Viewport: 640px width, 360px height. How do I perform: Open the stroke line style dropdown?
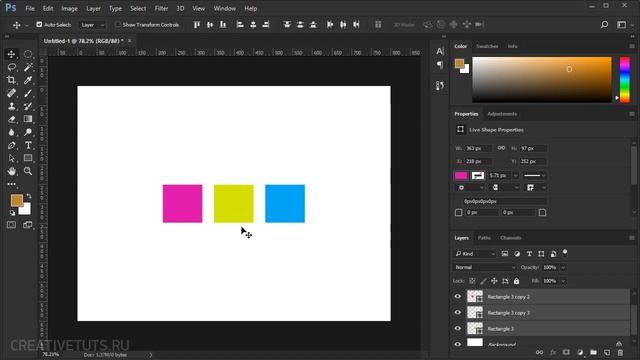pos(535,176)
